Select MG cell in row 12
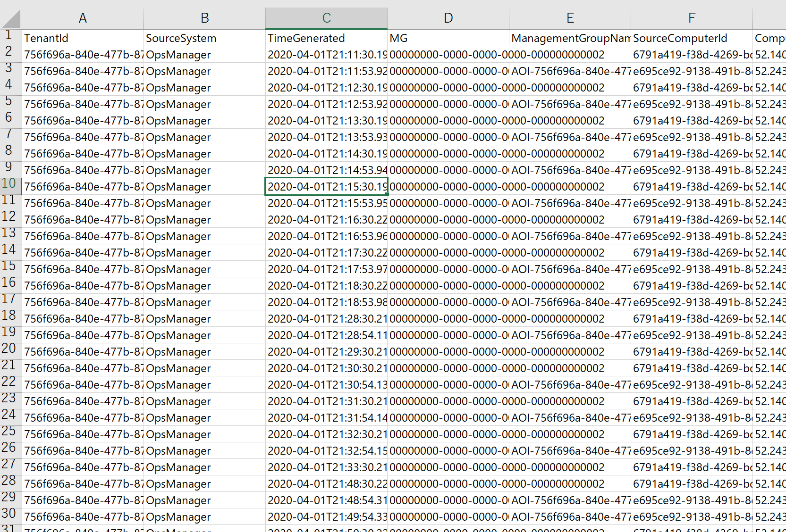Image resolution: width=786 pixels, height=532 pixels. (448, 219)
